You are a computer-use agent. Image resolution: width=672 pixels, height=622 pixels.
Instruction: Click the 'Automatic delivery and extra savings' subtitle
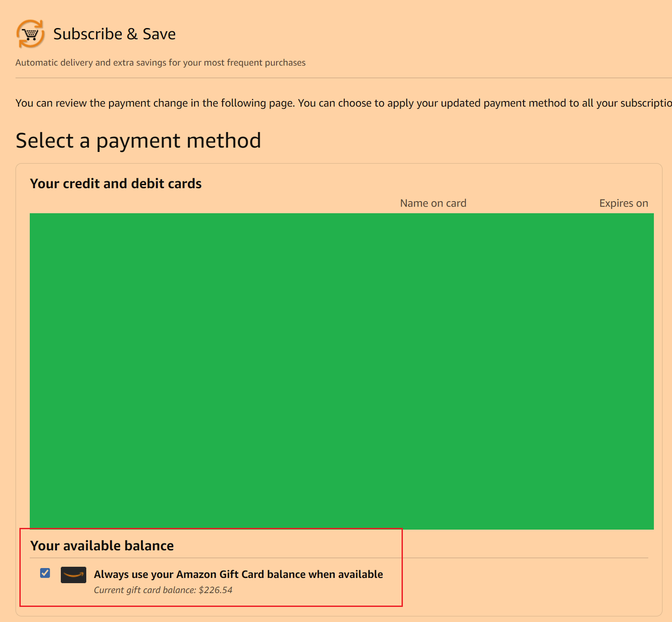(x=160, y=63)
